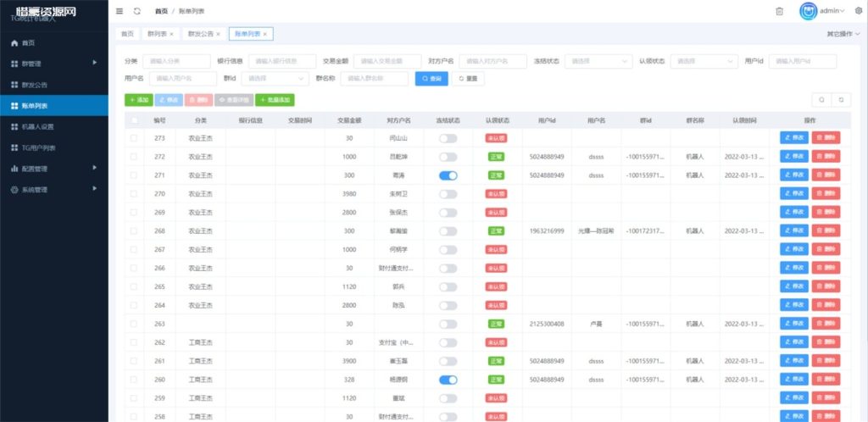Expand the 配置管理 sidebar menu
Screen dimensions: 868x422
54,168
